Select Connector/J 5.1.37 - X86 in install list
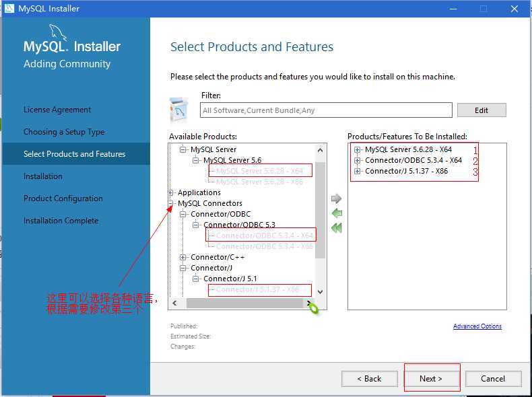 [407, 171]
